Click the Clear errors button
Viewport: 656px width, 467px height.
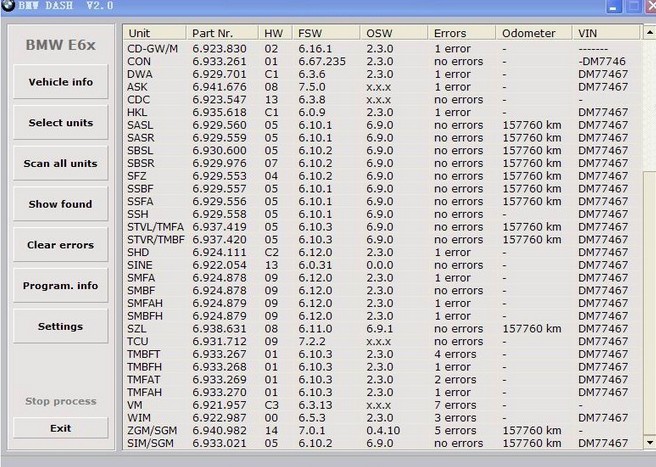click(61, 245)
